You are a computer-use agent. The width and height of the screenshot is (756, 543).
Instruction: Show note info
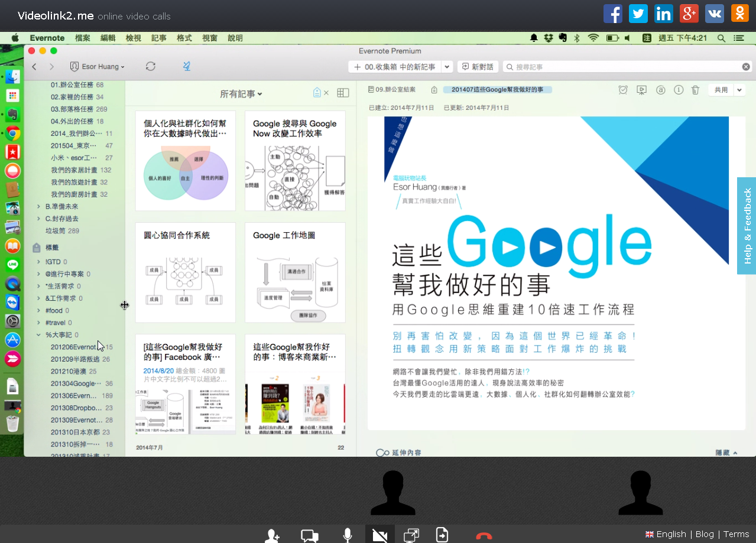[679, 90]
